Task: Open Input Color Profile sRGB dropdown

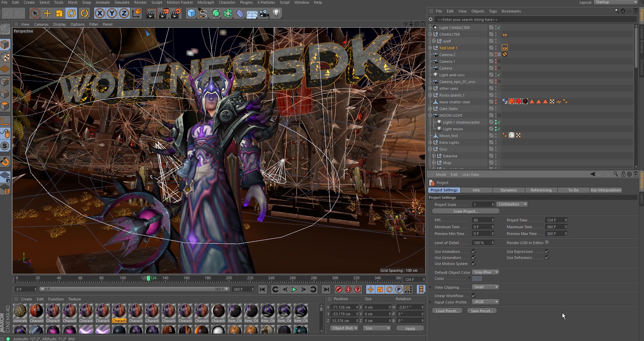Action: (x=486, y=302)
